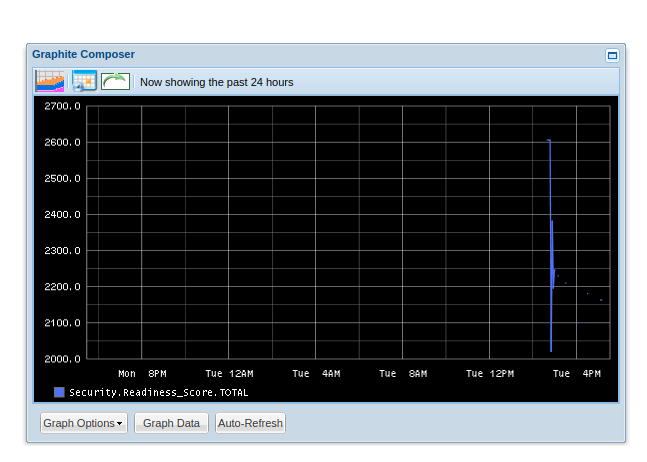647x462 pixels.
Task: Click the Tue 12AM x-axis label
Action: (x=229, y=374)
